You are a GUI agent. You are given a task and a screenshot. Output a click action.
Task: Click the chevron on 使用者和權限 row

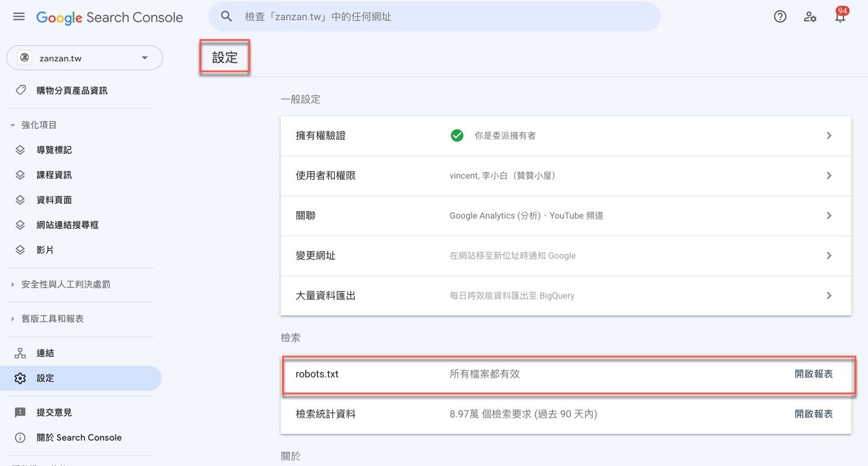pyautogui.click(x=829, y=175)
